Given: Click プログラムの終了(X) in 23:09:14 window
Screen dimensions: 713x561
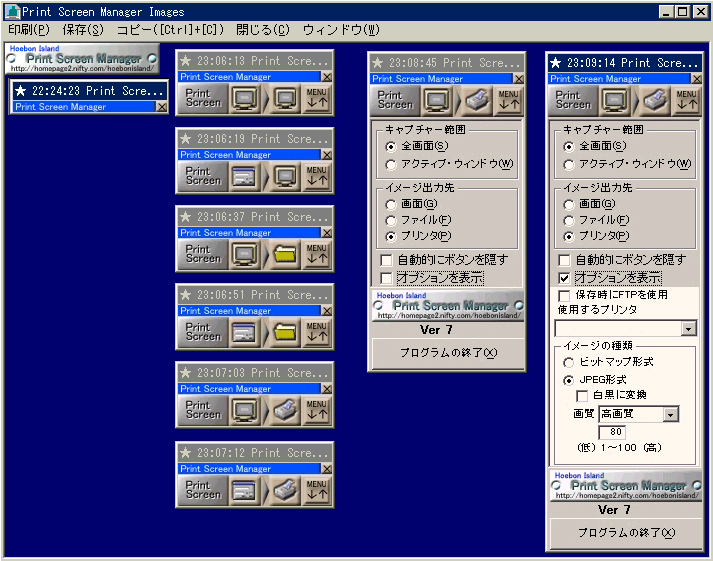Looking at the screenshot, I should pyautogui.click(x=626, y=533).
